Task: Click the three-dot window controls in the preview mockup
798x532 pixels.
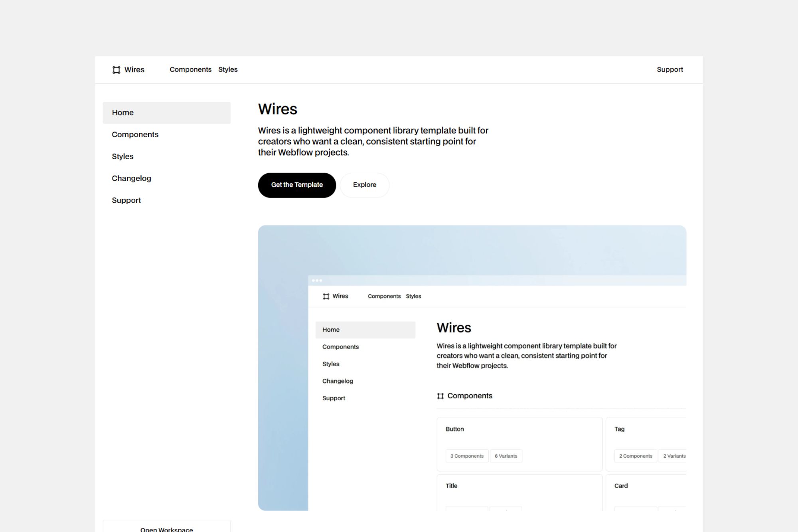Action: (x=317, y=281)
